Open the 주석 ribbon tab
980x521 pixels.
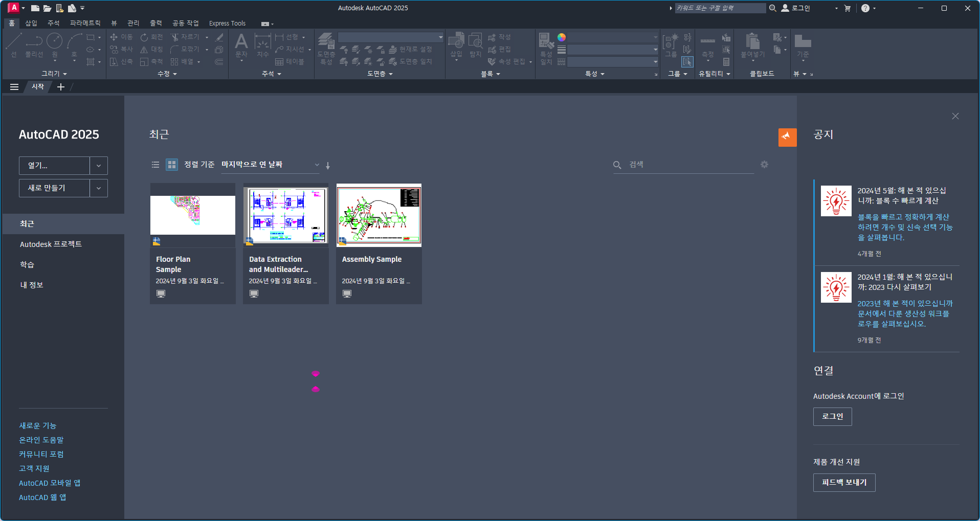(x=54, y=23)
